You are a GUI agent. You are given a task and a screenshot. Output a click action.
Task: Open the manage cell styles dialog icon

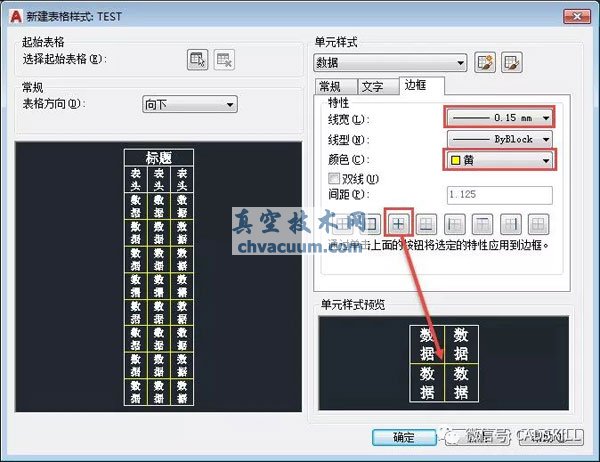point(512,62)
